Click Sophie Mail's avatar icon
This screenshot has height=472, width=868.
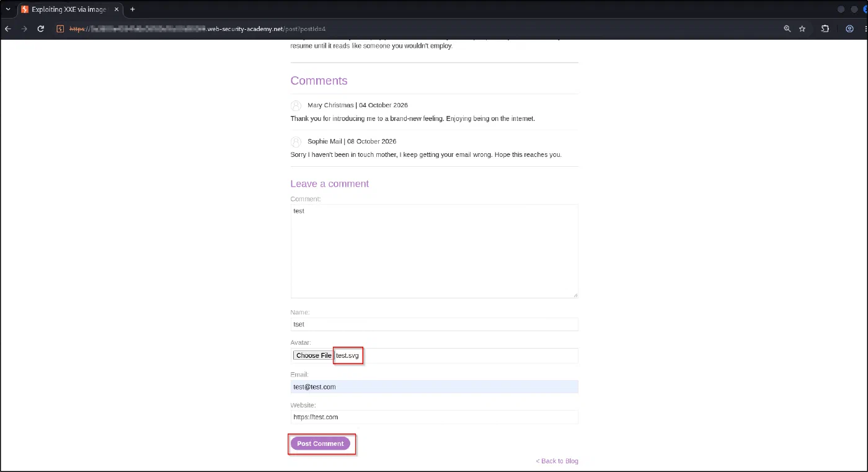[x=296, y=141]
